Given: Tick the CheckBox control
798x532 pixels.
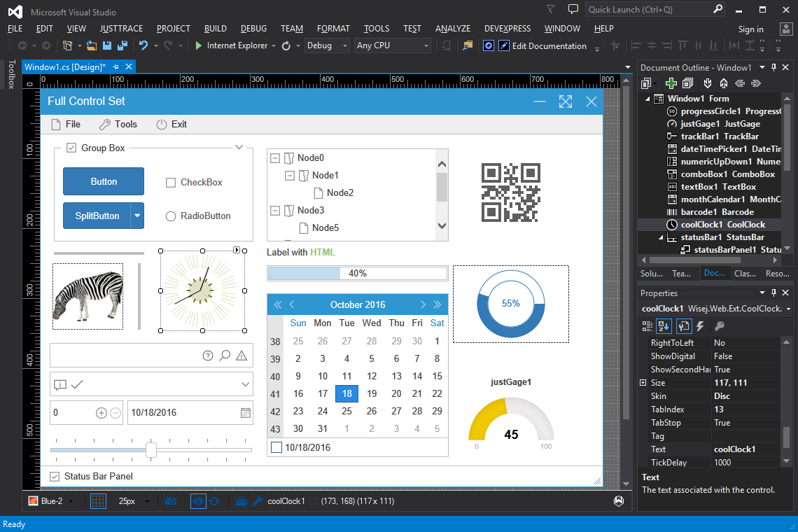Looking at the screenshot, I should [171, 183].
